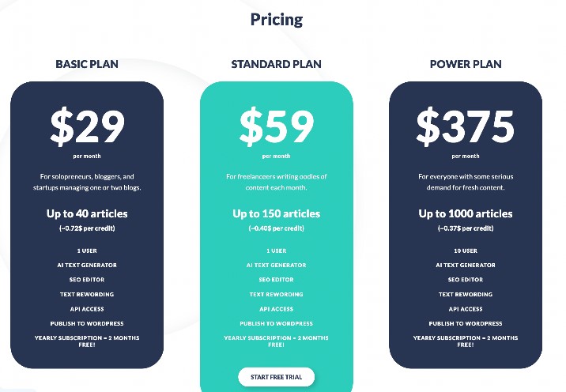The image size is (566, 392).
Task: Click 'Up to 150 articles' text
Action: [276, 213]
